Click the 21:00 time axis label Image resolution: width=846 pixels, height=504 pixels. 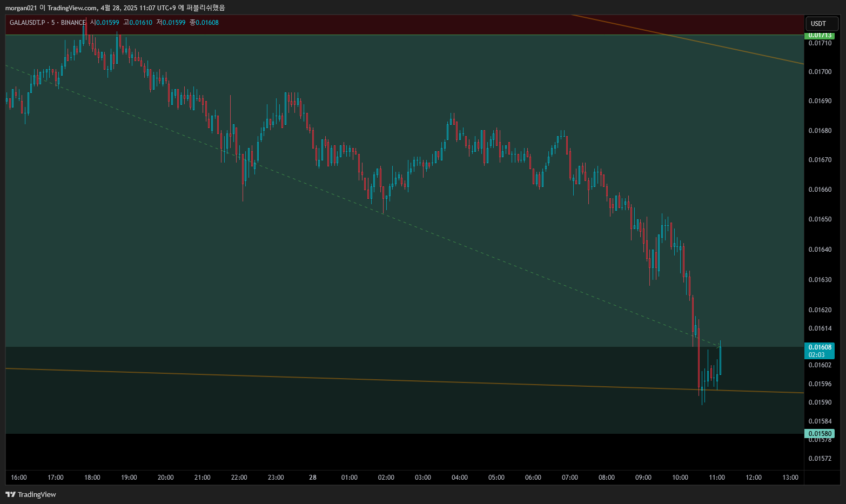pyautogui.click(x=203, y=478)
